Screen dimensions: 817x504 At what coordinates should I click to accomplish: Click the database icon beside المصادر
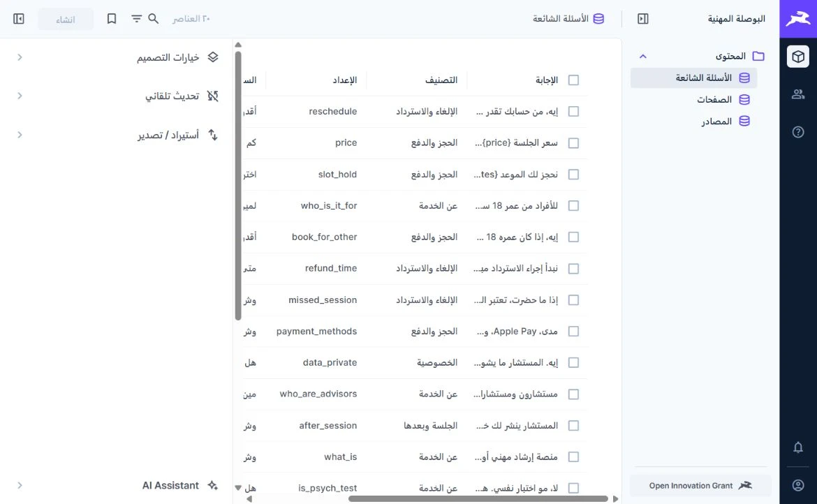pos(744,121)
